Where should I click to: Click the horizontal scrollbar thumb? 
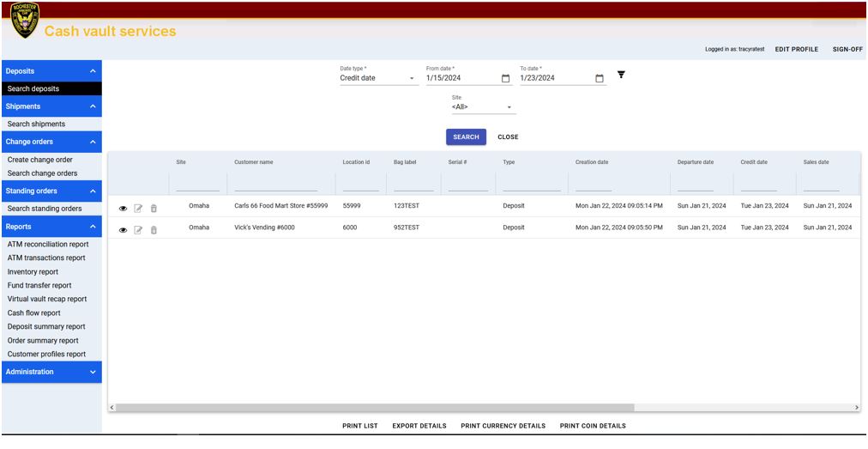tap(375, 408)
